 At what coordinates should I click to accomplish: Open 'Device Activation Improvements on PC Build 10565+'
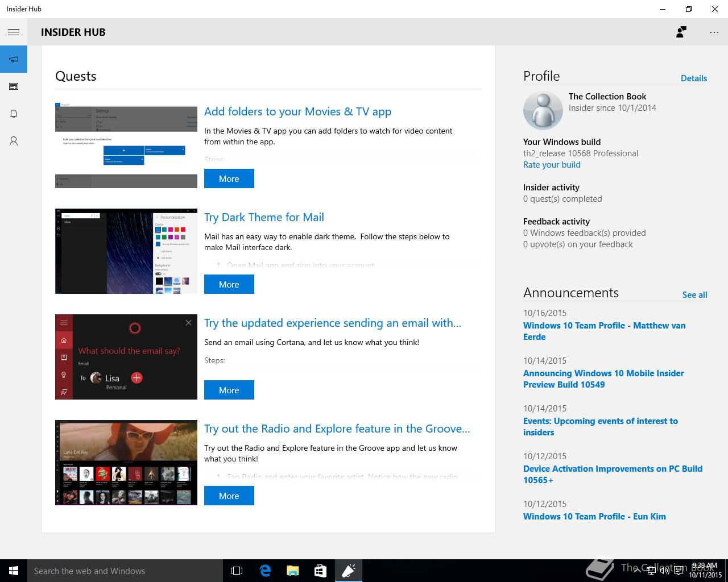pos(613,475)
